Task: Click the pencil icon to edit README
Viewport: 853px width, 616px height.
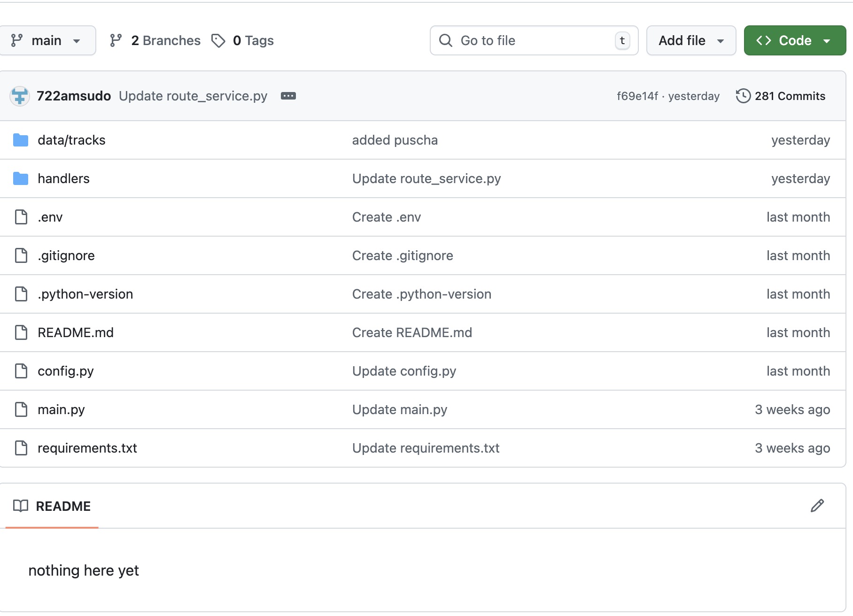Action: point(817,506)
